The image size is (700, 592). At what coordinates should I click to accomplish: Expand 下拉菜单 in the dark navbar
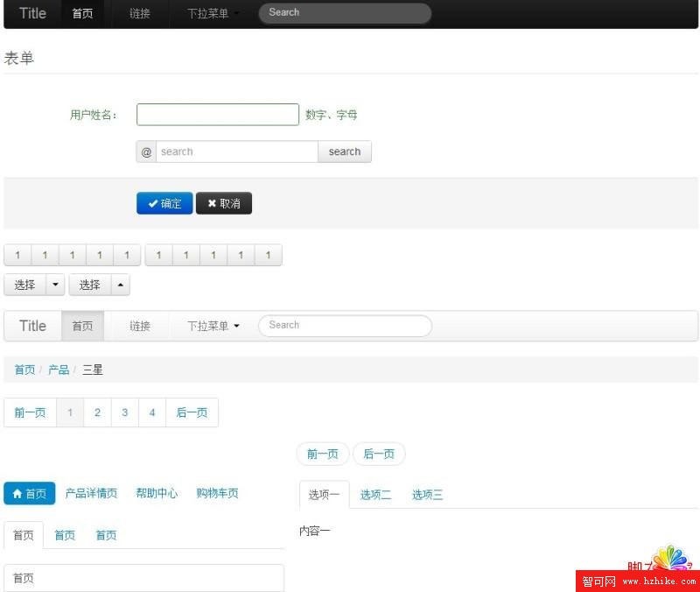(213, 14)
